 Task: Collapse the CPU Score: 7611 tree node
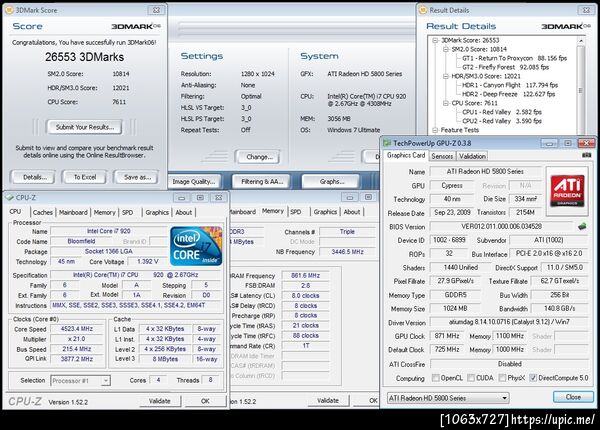click(445, 103)
